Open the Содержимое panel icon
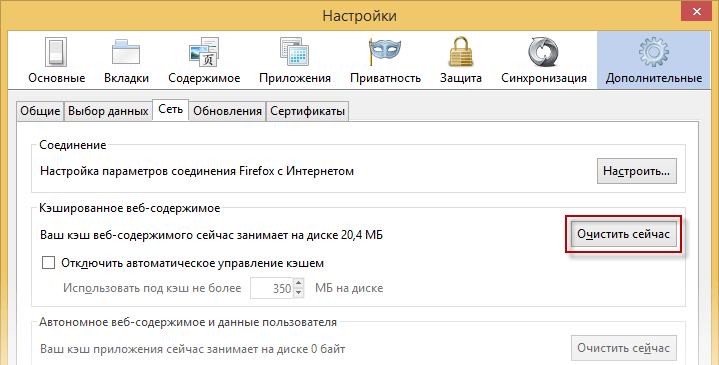 pyautogui.click(x=204, y=52)
